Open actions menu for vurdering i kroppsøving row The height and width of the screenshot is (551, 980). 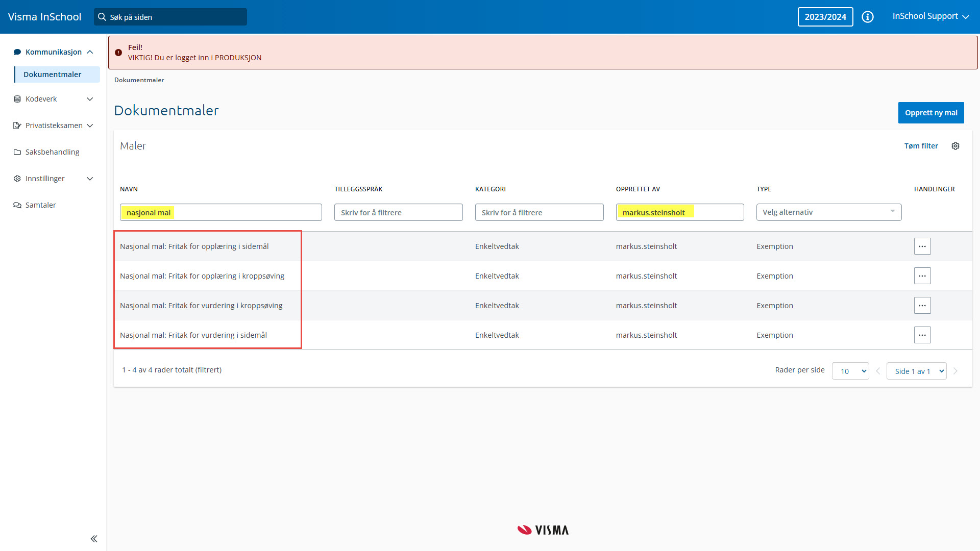click(x=922, y=306)
